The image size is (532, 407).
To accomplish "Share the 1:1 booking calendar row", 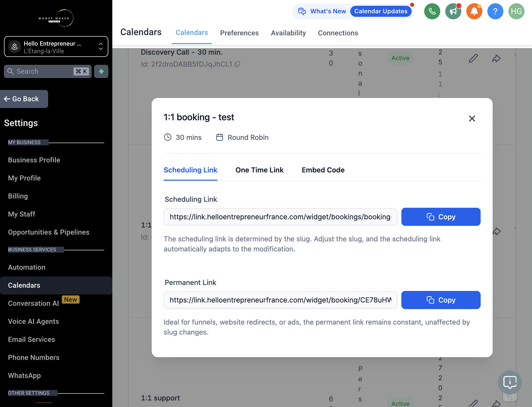I will click(496, 231).
